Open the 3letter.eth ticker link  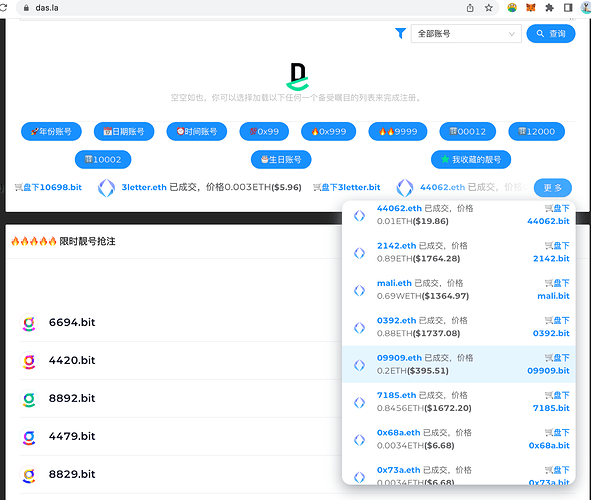[x=144, y=187]
